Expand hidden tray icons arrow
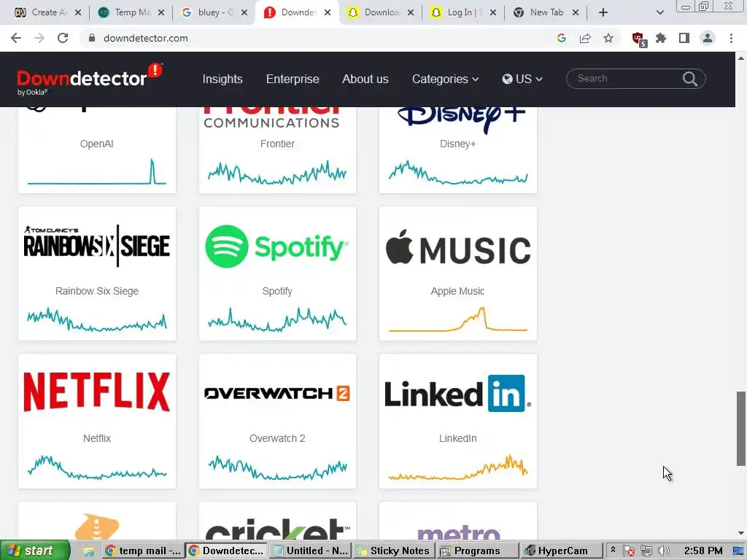Screen dimensions: 747x560 tap(613, 550)
